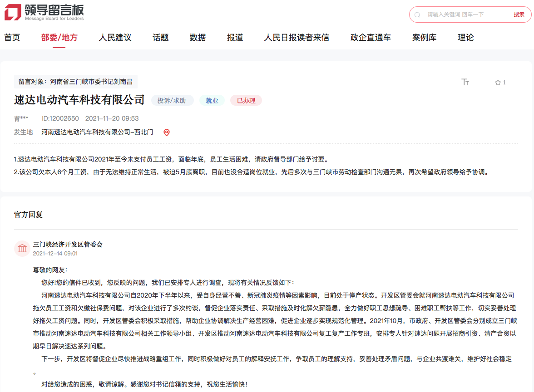Viewport: 534px width, 392px height.
Task: Open the 话题 topics tab
Action: (x=160, y=38)
